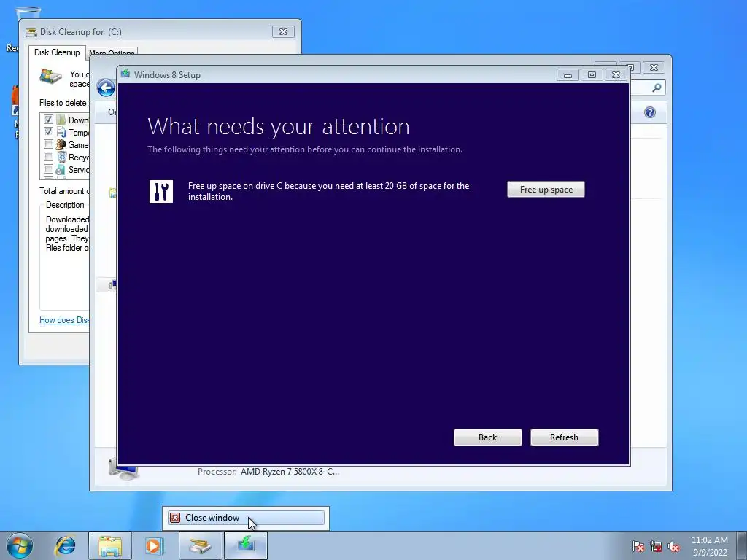Refresh the Windows 8 Setup check
747x560 pixels.
(564, 437)
